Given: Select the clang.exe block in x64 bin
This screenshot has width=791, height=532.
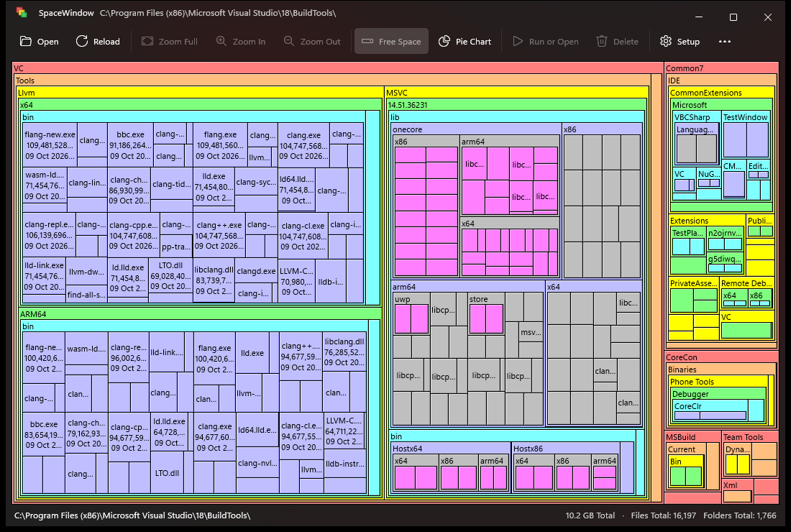Looking at the screenshot, I should click(x=303, y=145).
